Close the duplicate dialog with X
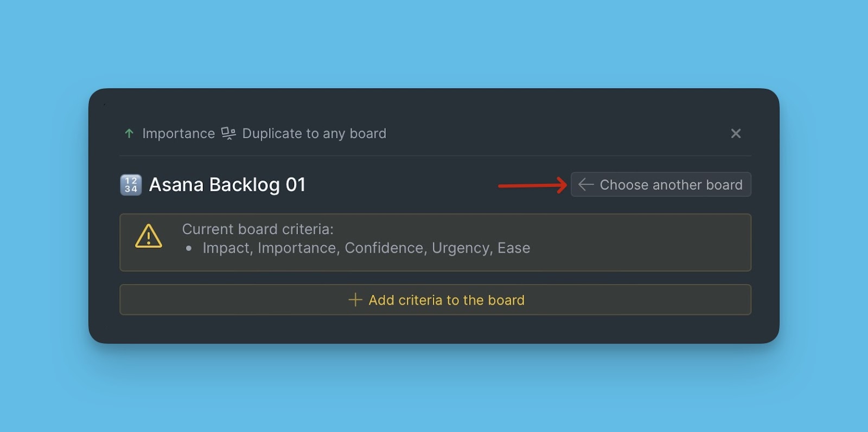This screenshot has width=868, height=432. click(x=736, y=133)
